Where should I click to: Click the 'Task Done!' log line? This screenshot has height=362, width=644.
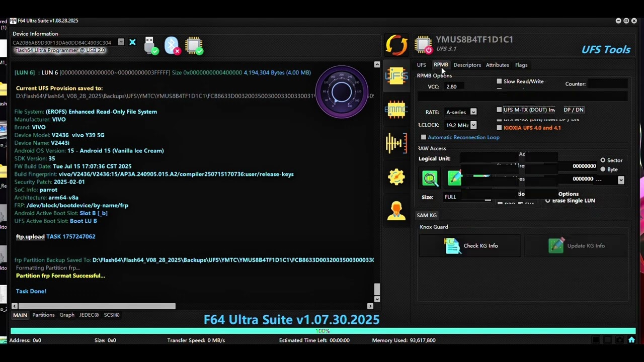(31, 291)
